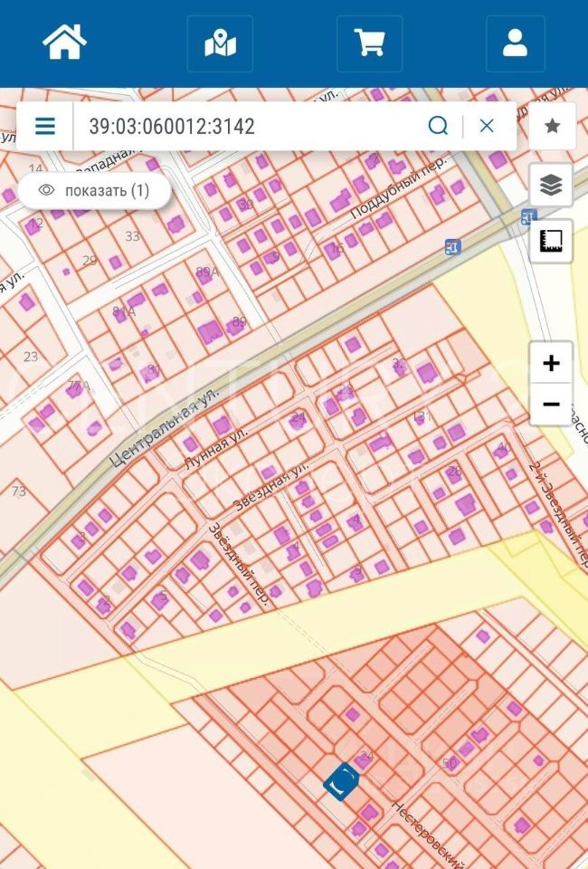The width and height of the screenshot is (588, 869).
Task: Zoom out with the minus button
Action: tap(551, 405)
